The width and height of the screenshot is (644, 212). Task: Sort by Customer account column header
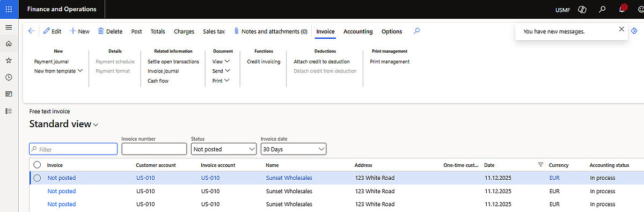click(x=156, y=165)
